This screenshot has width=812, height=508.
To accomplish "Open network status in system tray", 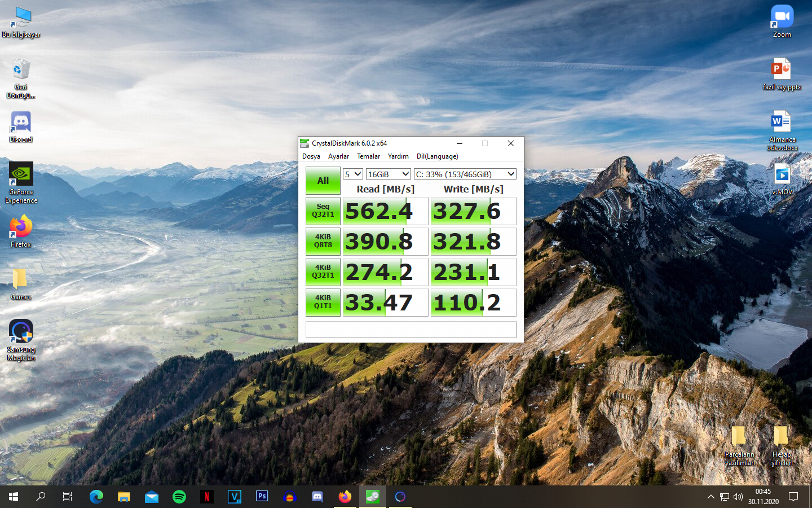I will [725, 497].
